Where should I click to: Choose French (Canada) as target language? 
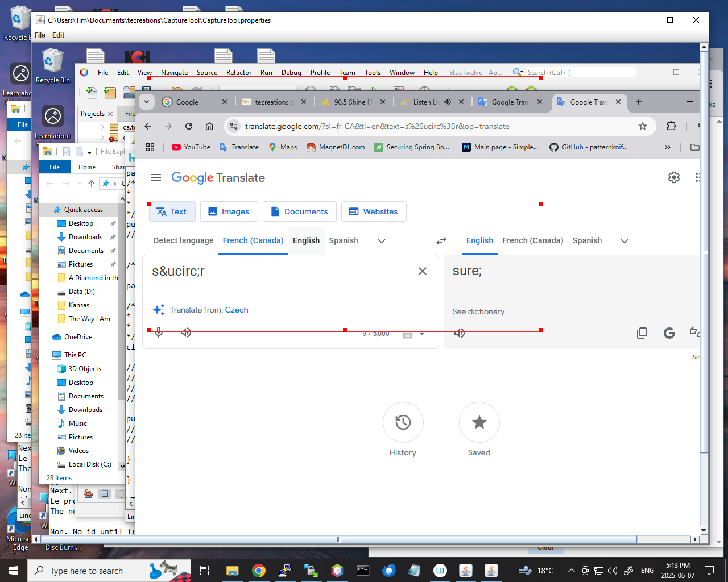coord(533,240)
